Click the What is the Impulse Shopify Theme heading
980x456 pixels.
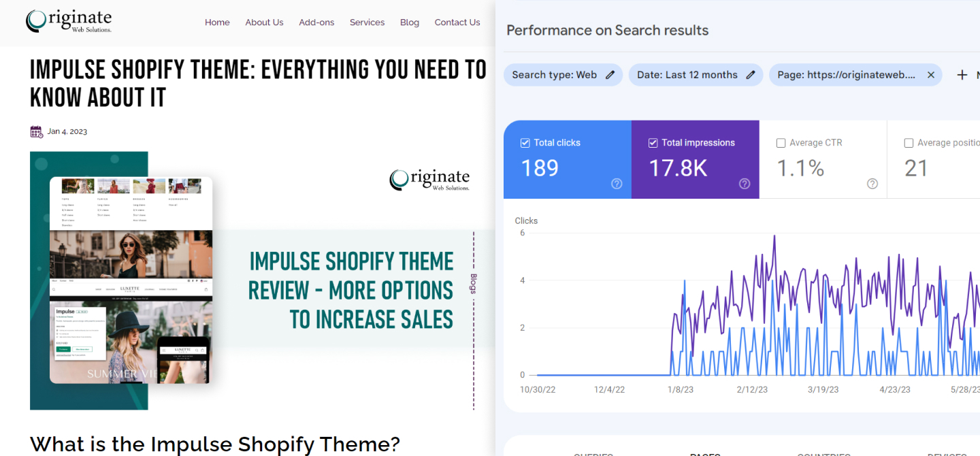point(215,444)
